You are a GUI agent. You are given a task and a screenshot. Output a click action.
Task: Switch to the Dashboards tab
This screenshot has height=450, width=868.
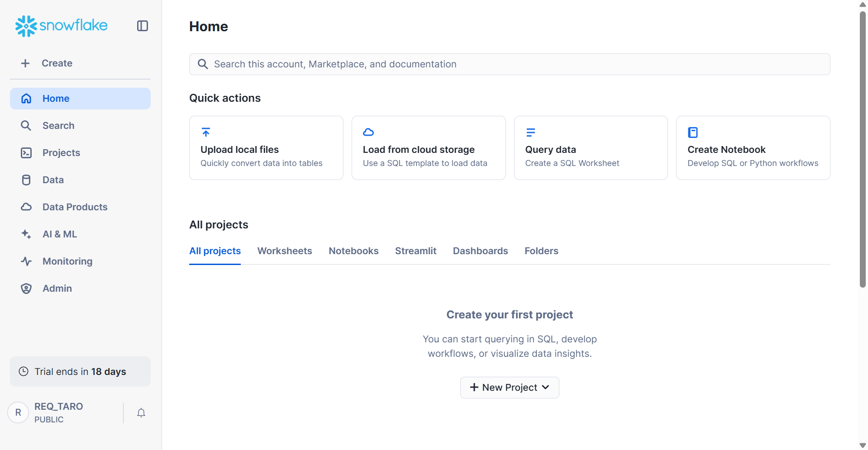coord(480,251)
